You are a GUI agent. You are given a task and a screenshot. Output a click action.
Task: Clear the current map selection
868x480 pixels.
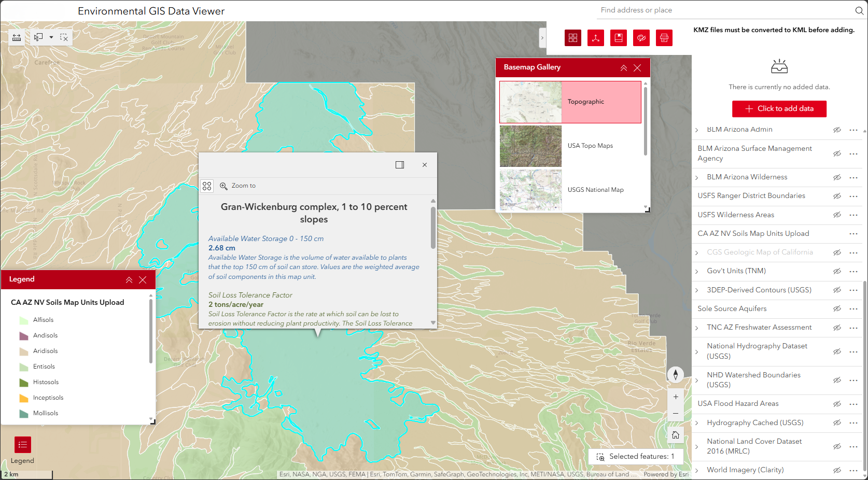click(x=64, y=37)
